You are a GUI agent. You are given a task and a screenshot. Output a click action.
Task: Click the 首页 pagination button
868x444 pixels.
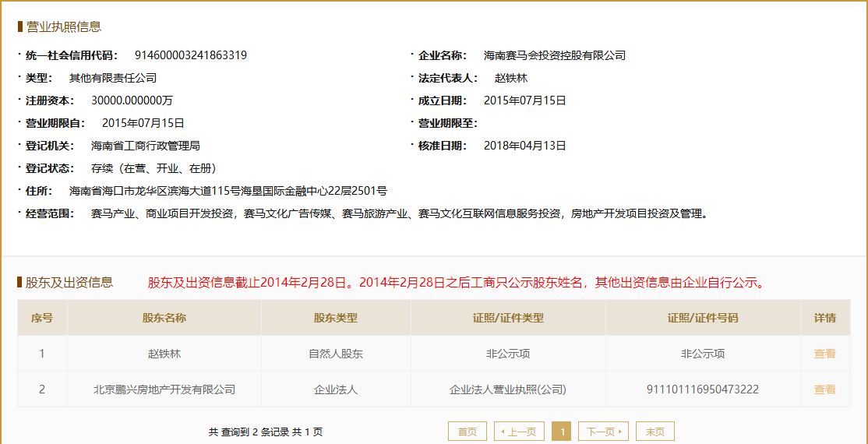467,432
